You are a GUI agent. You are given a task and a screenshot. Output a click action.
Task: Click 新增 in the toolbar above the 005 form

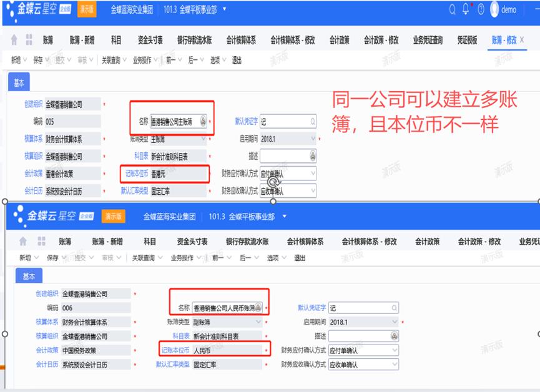pos(16,61)
